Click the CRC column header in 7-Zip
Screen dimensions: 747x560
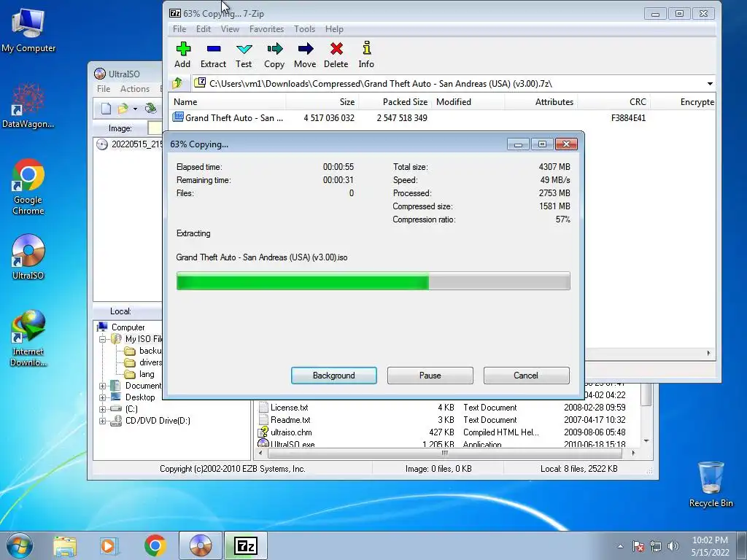[x=614, y=102]
